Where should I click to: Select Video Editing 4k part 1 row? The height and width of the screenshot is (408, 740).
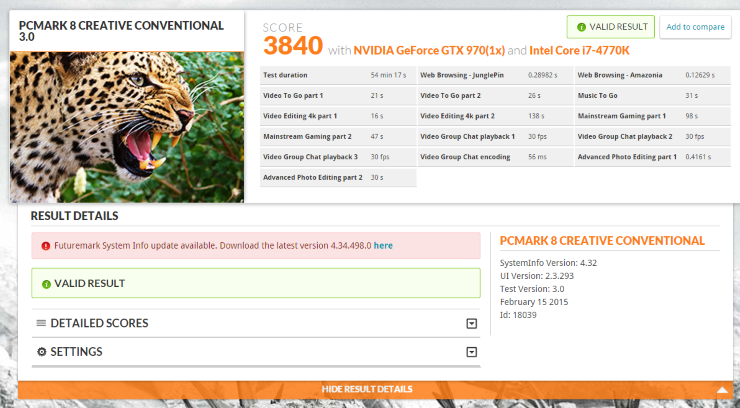pos(338,116)
